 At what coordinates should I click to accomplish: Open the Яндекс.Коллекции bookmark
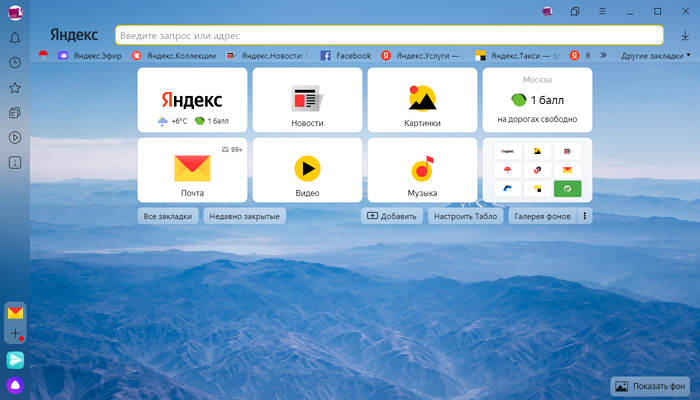[174, 56]
